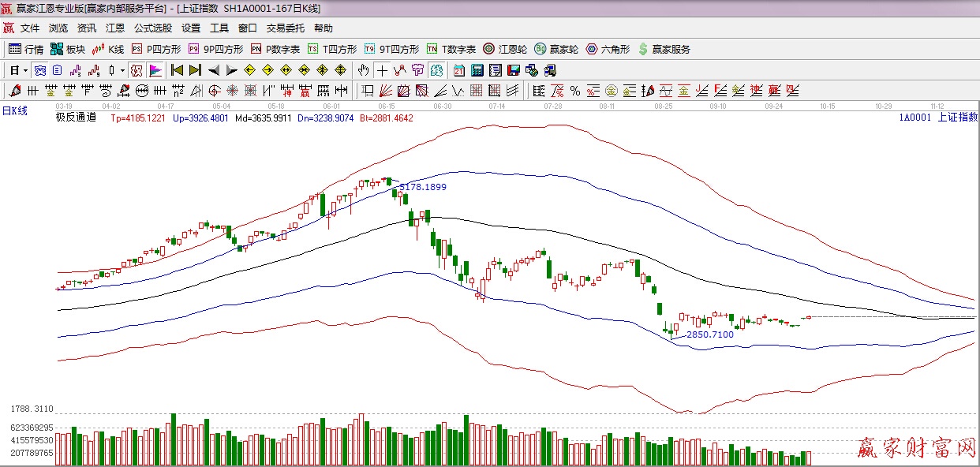The width and height of the screenshot is (980, 467).
Task: Toggle the crosshair cursor button
Action: 382,70
